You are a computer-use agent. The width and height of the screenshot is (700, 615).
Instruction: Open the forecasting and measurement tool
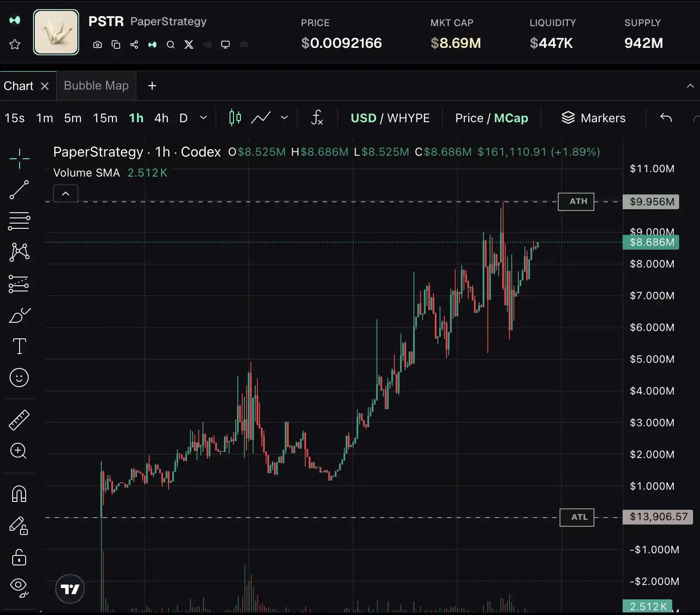[19, 284]
